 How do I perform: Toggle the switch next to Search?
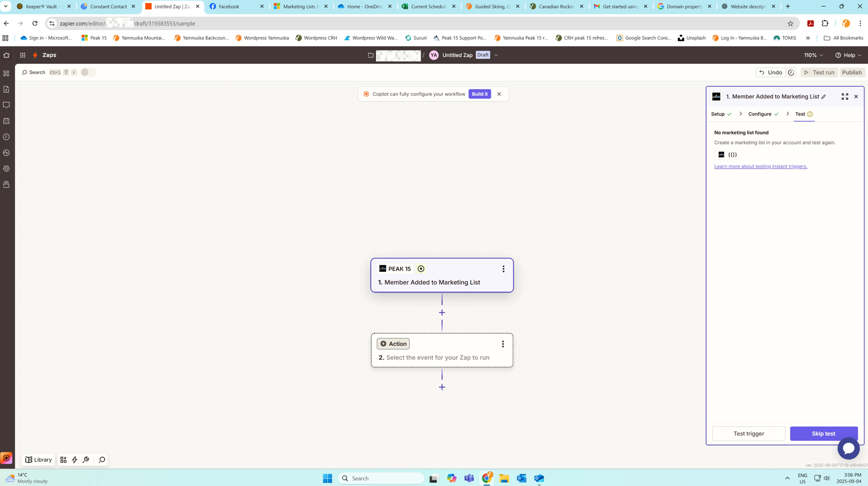click(x=88, y=72)
